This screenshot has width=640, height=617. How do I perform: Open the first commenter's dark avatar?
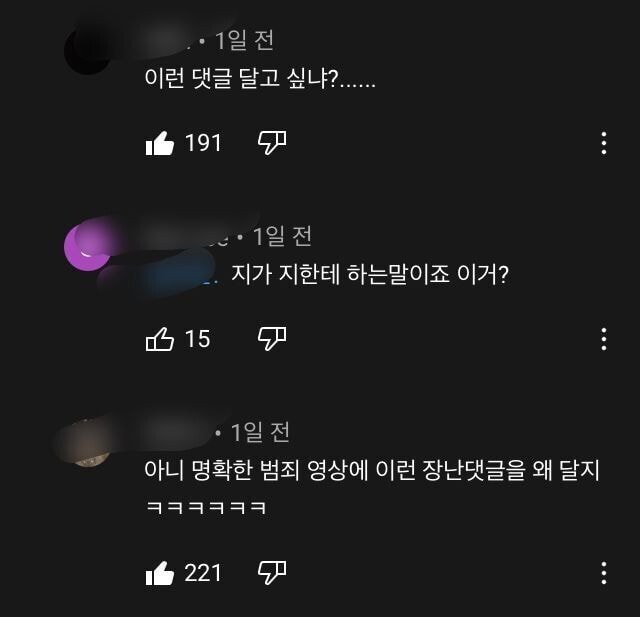pos(87,51)
